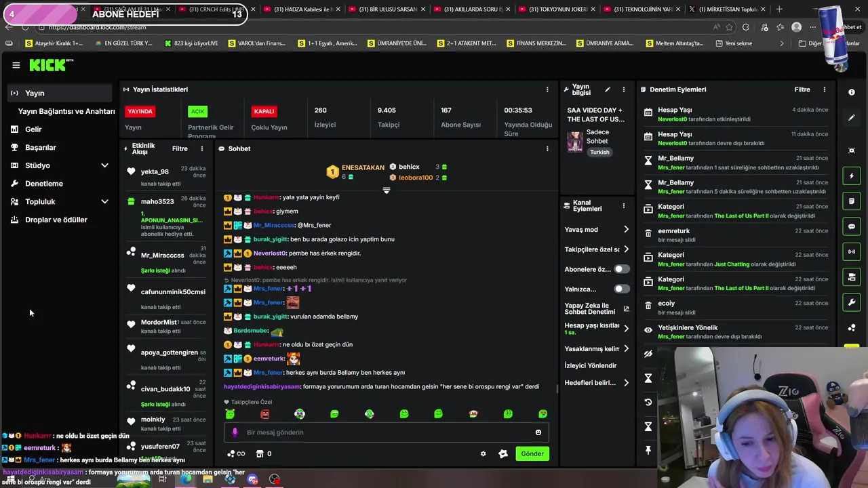Toggle the document panel in right rail
The height and width of the screenshot is (488, 868).
click(852, 201)
